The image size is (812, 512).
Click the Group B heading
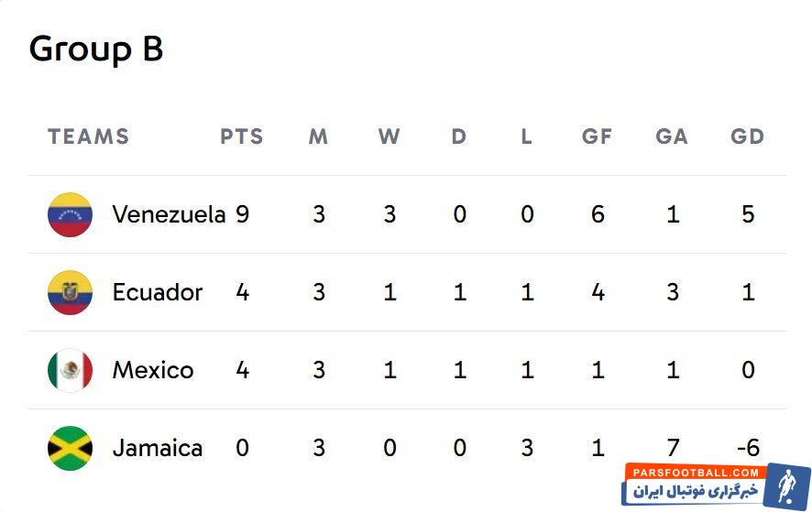(x=96, y=49)
